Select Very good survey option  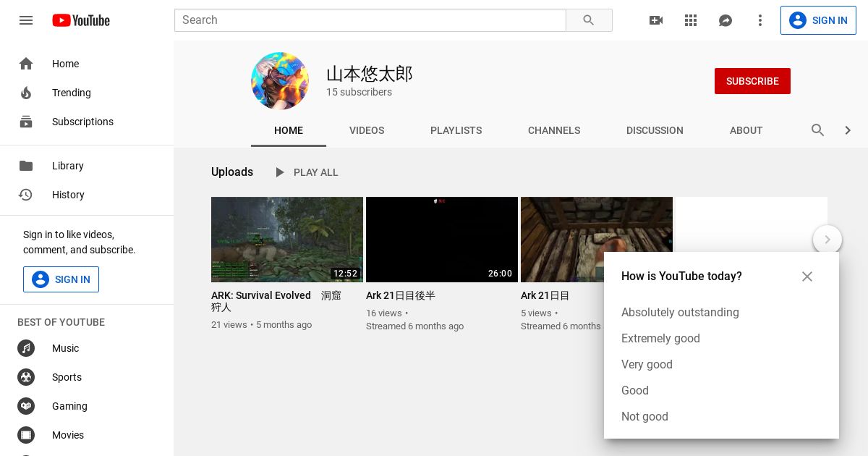[x=647, y=365]
